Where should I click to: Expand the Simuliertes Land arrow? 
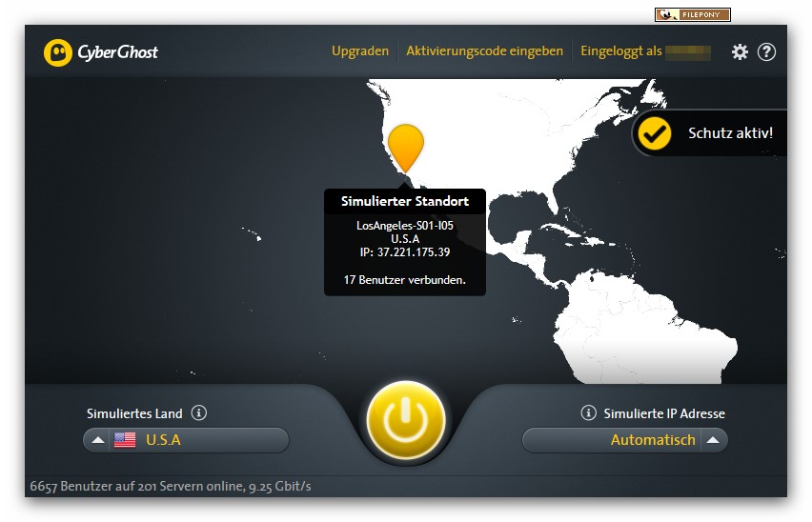(97, 440)
